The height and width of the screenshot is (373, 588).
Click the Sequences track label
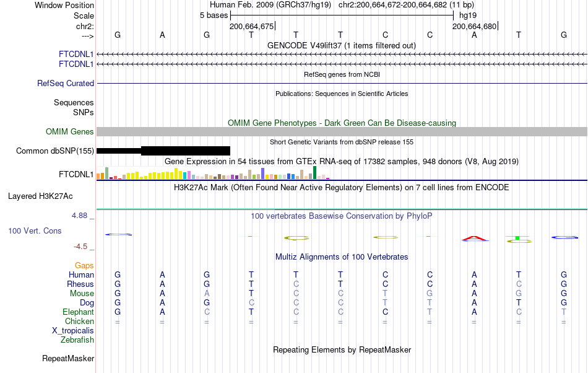click(74, 102)
